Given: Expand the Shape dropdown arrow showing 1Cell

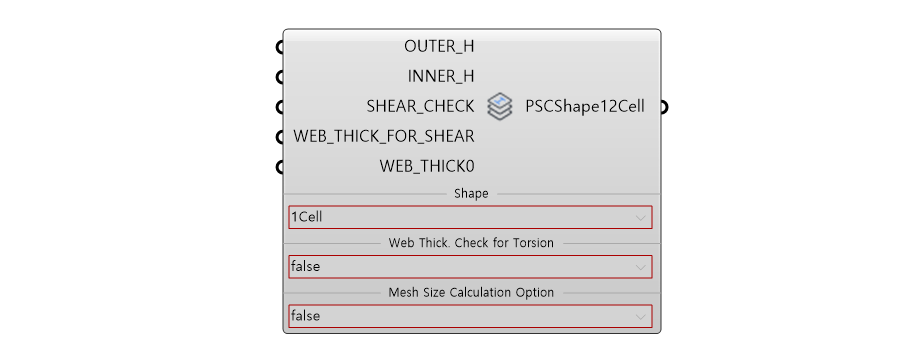Looking at the screenshot, I should (x=640, y=217).
